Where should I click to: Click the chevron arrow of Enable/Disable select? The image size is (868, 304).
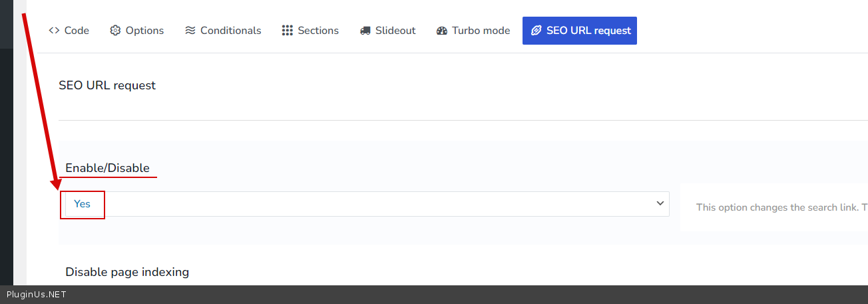click(660, 203)
